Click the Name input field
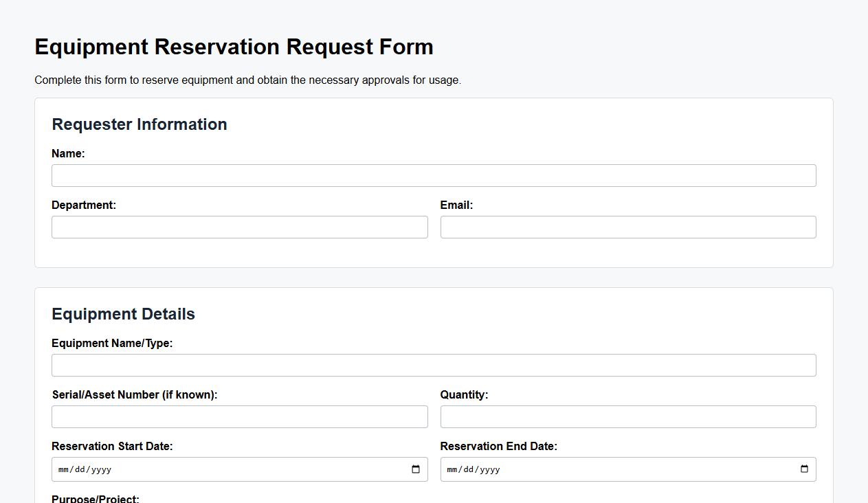868x503 pixels. coord(434,175)
